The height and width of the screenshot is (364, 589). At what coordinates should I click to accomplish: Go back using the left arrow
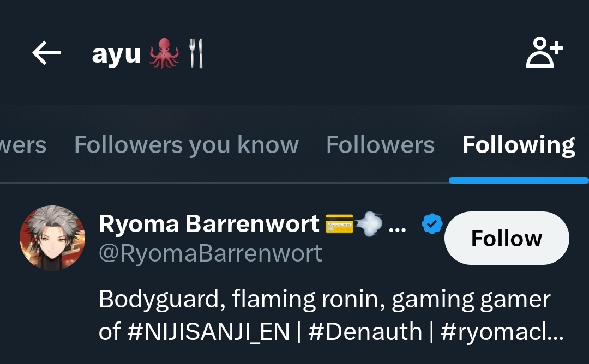[x=46, y=53]
